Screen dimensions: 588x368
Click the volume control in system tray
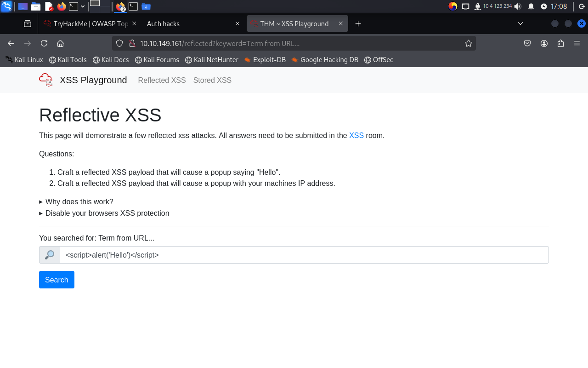[x=518, y=6]
